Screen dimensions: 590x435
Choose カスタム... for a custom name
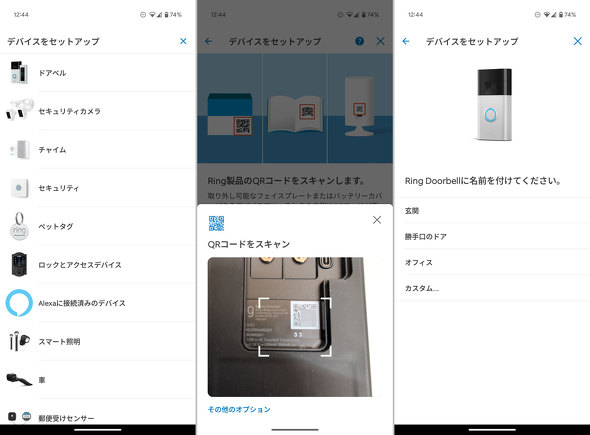[492, 288]
